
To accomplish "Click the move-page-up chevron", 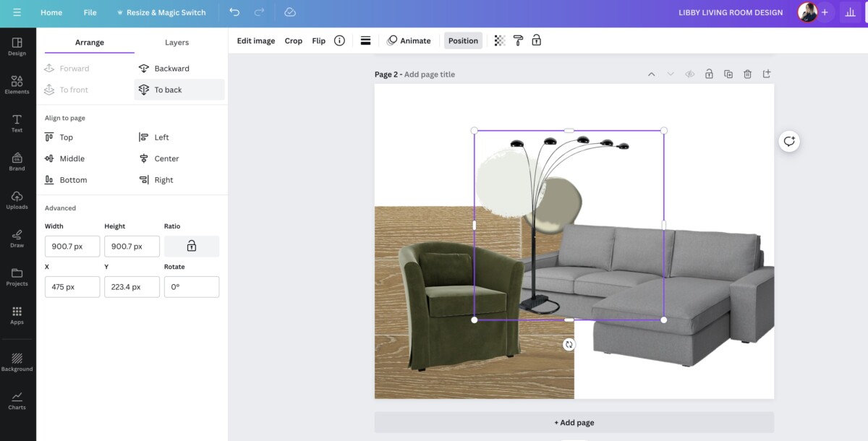I will coord(651,74).
